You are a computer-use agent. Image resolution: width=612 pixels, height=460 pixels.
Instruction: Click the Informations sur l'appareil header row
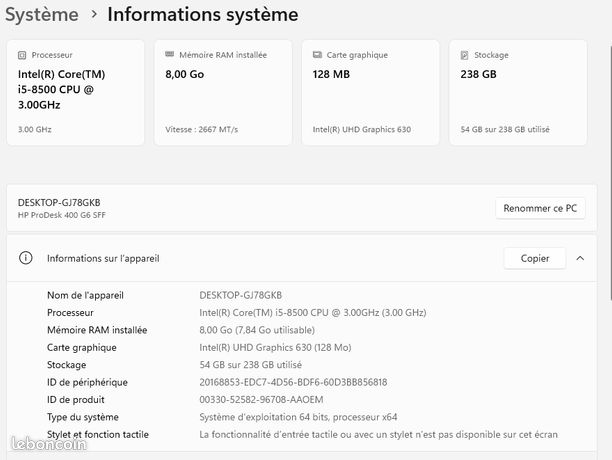pos(302,258)
